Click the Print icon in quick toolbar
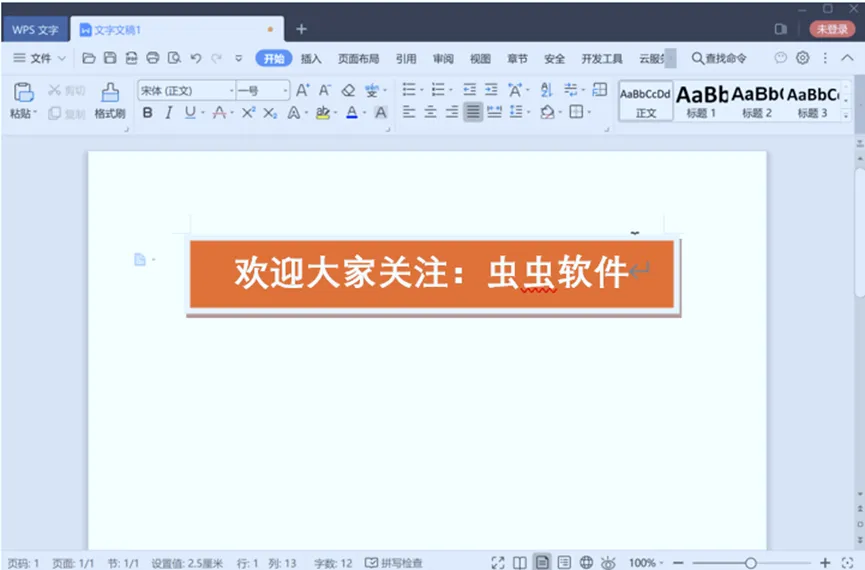This screenshot has width=865, height=570. coord(153,58)
